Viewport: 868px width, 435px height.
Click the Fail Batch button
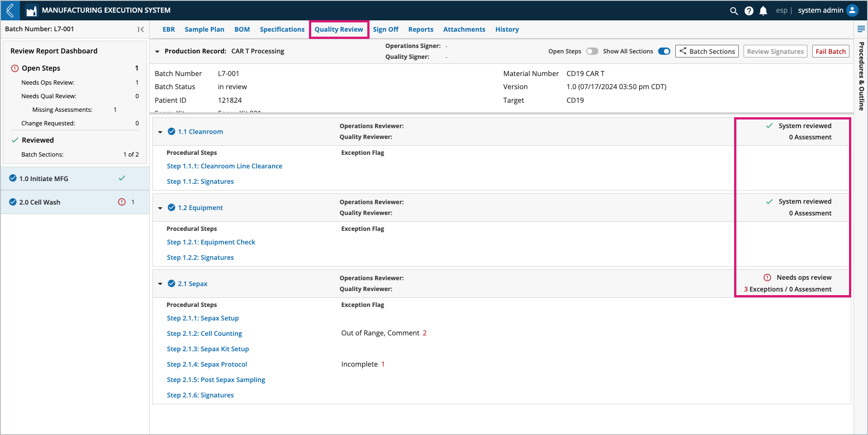tap(831, 51)
